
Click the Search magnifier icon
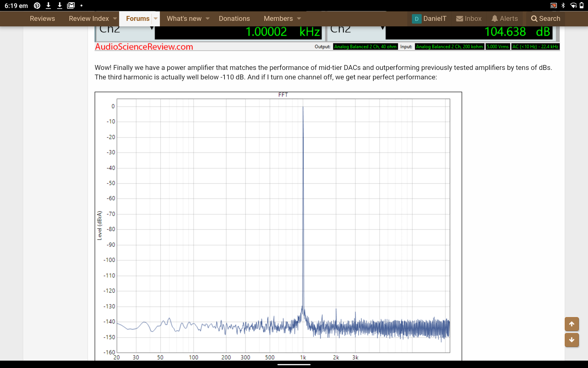(534, 19)
